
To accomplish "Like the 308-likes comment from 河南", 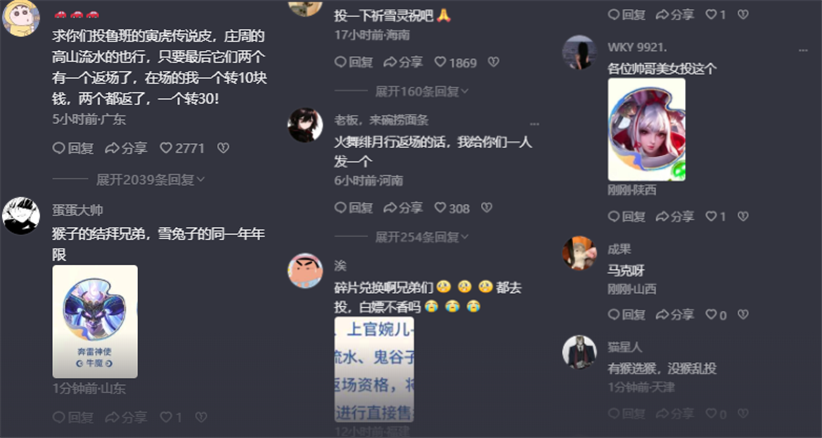I will (x=452, y=208).
